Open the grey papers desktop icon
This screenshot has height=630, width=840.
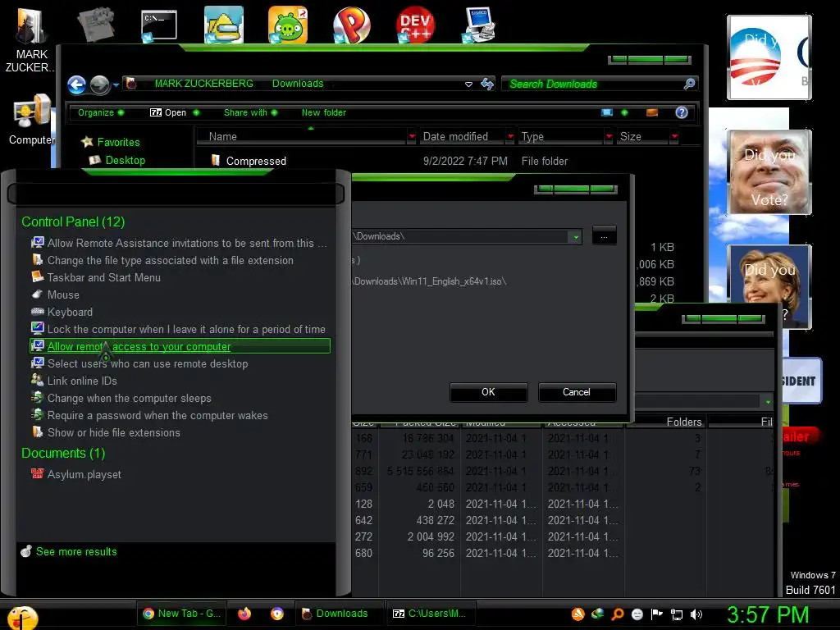click(95, 24)
